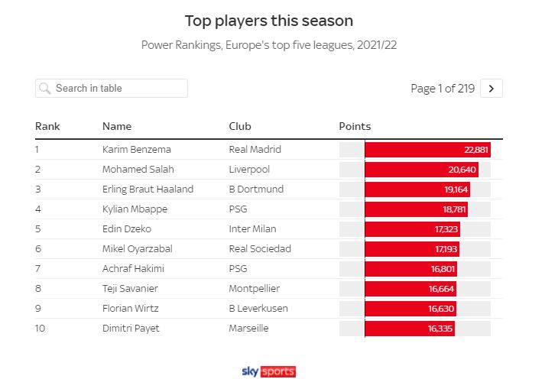Click Dimitri Payet's 16,335 points bar
Image resolution: width=545 pixels, height=392 pixels.
pos(409,329)
